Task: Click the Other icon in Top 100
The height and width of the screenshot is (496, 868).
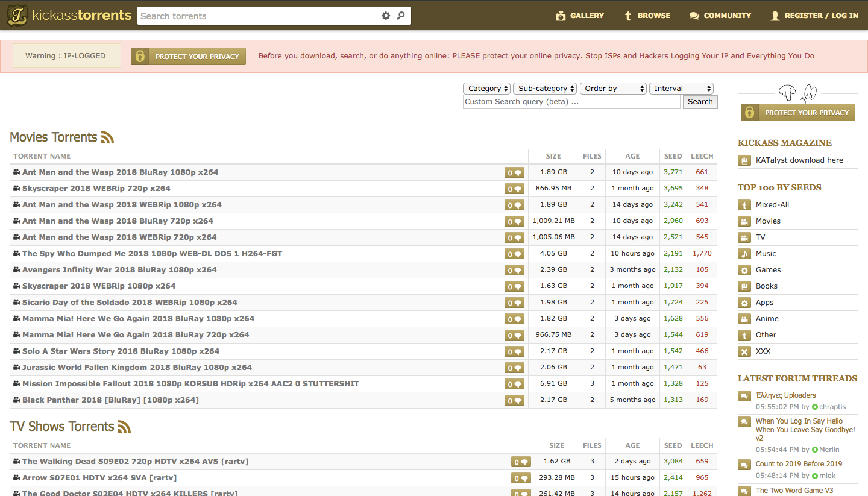Action: click(744, 335)
